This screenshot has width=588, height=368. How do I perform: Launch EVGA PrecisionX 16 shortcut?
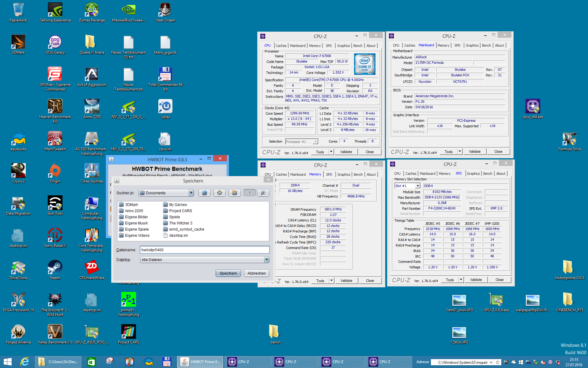(18, 302)
